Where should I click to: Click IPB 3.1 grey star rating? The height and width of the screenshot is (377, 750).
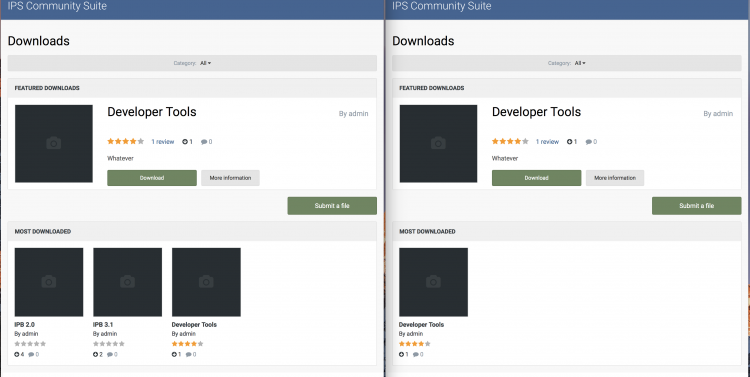[x=109, y=344]
